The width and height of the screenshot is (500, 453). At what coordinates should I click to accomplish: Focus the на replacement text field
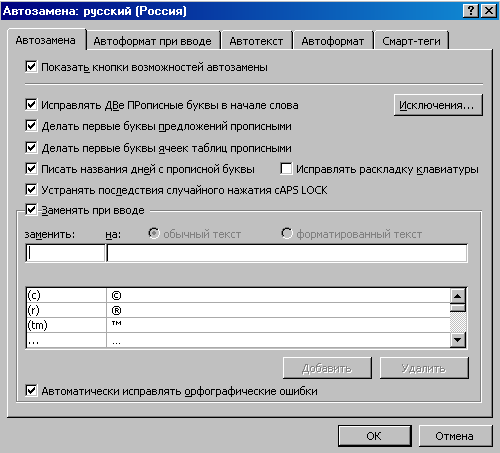287,253
